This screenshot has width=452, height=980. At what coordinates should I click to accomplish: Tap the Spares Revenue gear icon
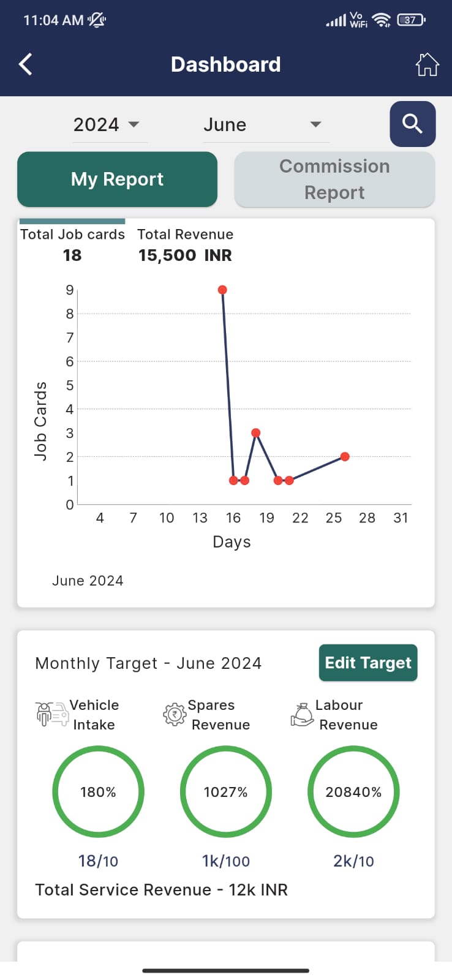click(175, 714)
